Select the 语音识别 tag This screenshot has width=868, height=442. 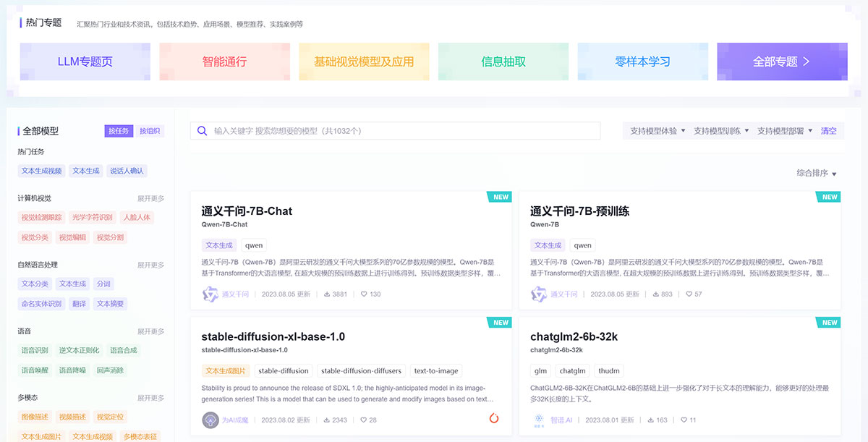[x=35, y=350]
